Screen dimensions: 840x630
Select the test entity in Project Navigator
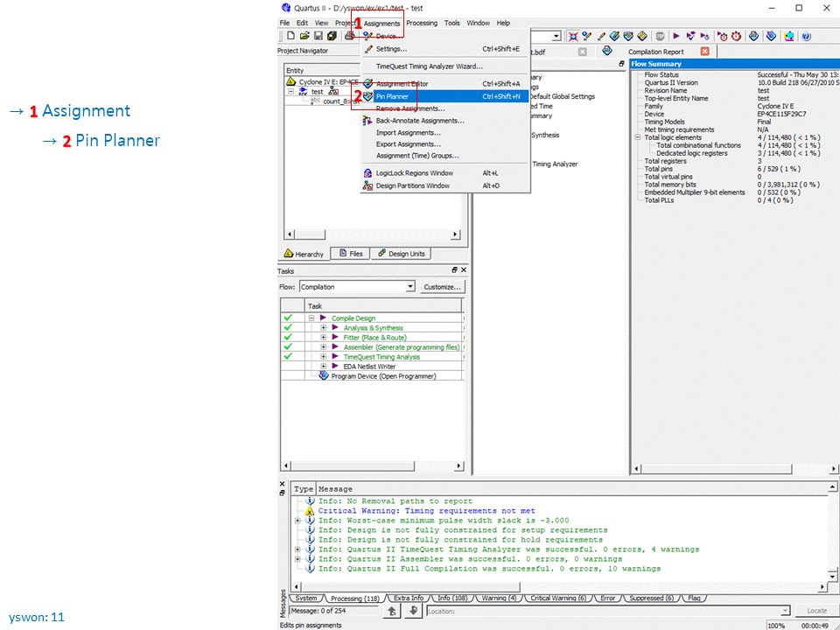pos(318,92)
